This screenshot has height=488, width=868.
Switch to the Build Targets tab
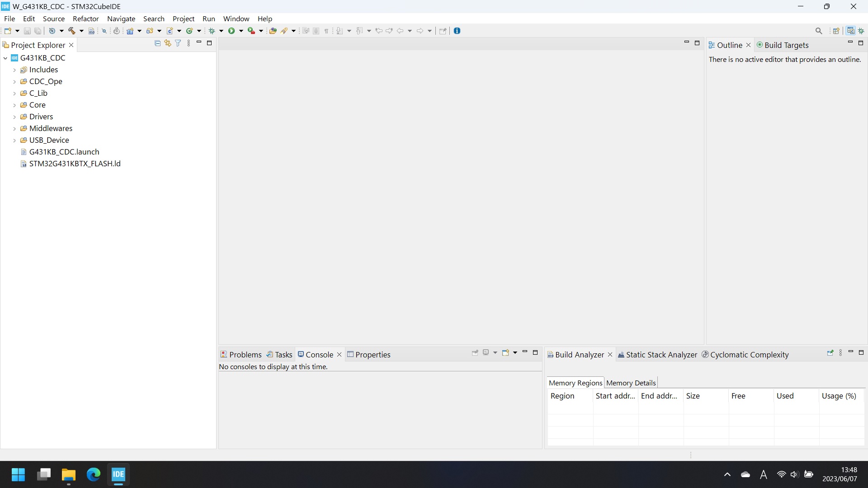[783, 45]
